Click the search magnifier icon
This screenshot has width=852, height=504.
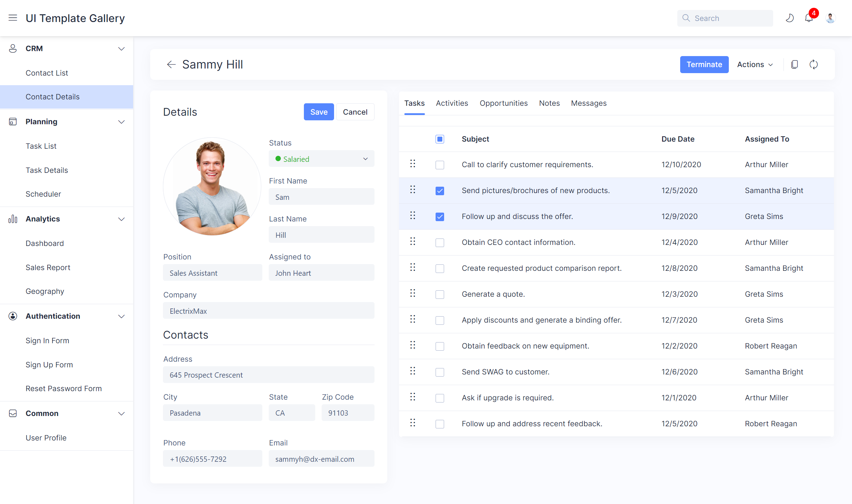tap(686, 18)
